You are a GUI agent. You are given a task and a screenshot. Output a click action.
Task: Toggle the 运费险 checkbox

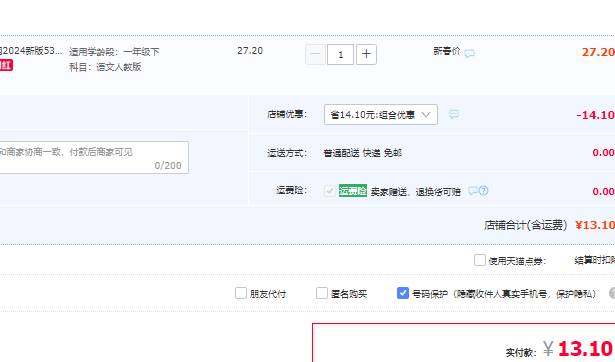pos(329,191)
